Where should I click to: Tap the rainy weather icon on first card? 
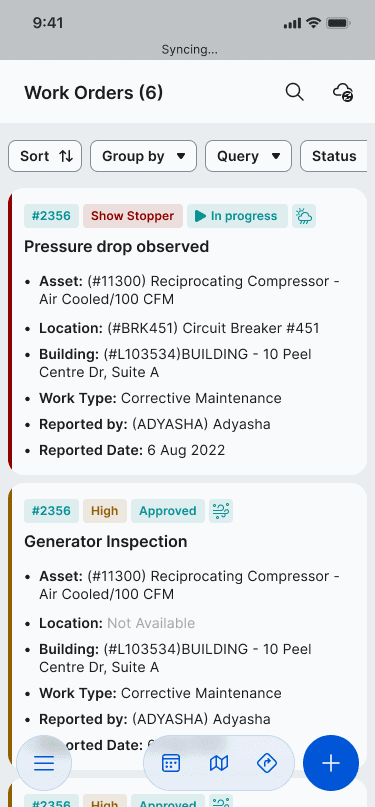coord(304,216)
